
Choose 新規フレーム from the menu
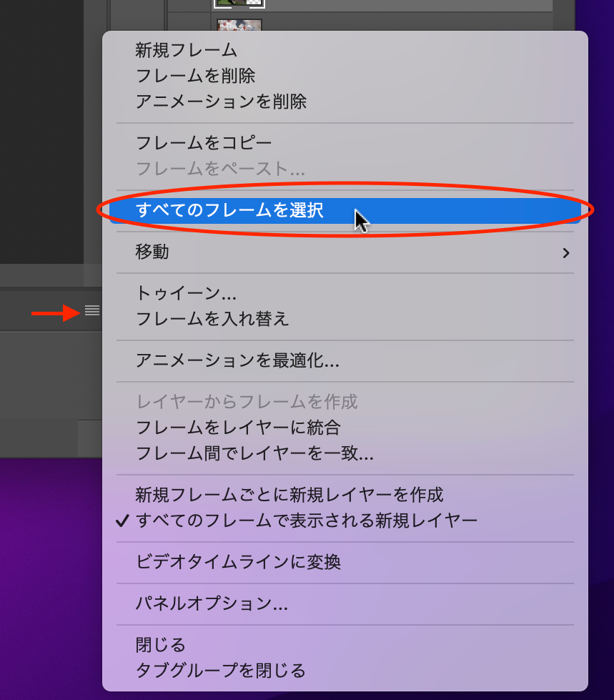point(345,50)
